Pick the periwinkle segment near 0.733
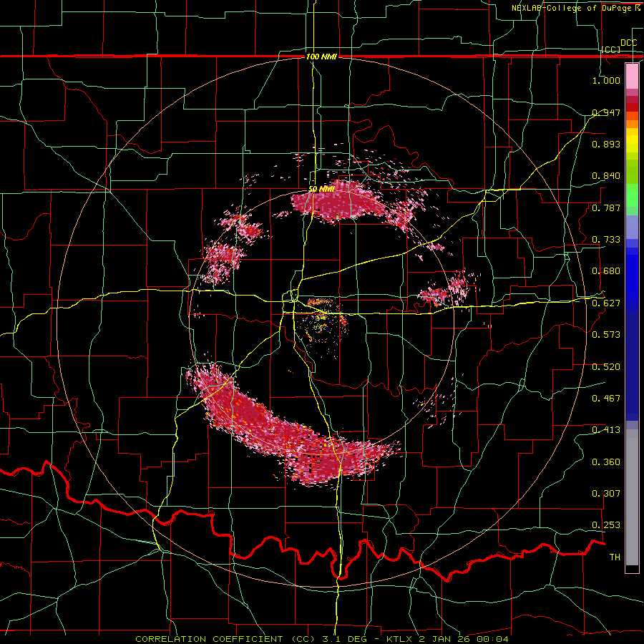 click(632, 227)
